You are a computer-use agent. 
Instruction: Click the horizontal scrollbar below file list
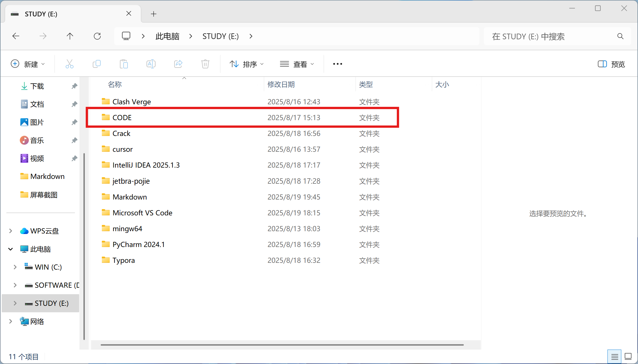(282, 345)
